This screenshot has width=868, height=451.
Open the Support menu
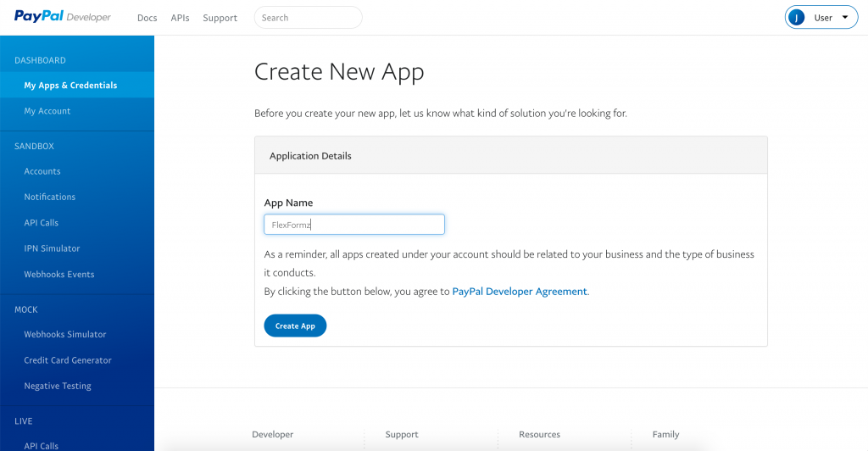pos(220,18)
